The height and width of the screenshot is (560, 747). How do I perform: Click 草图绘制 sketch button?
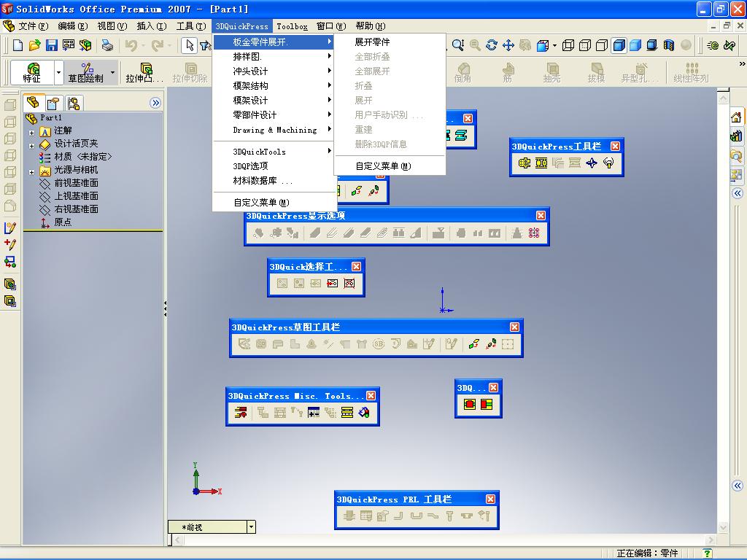click(x=86, y=72)
